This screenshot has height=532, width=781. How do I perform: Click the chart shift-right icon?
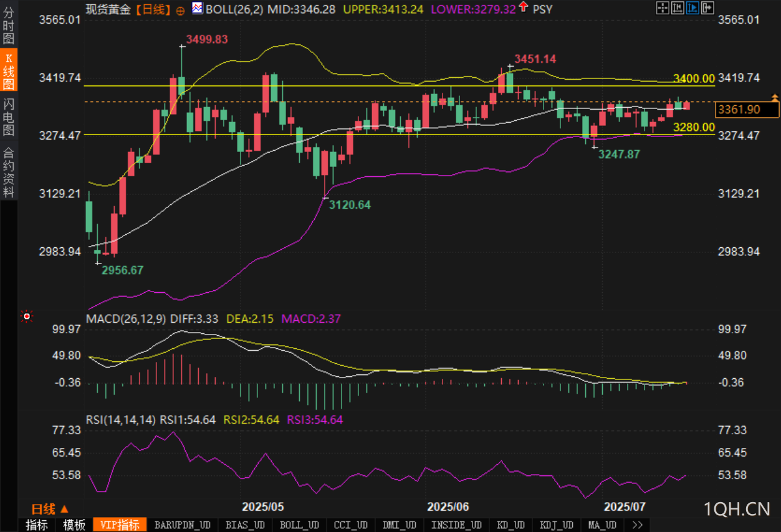706,8
